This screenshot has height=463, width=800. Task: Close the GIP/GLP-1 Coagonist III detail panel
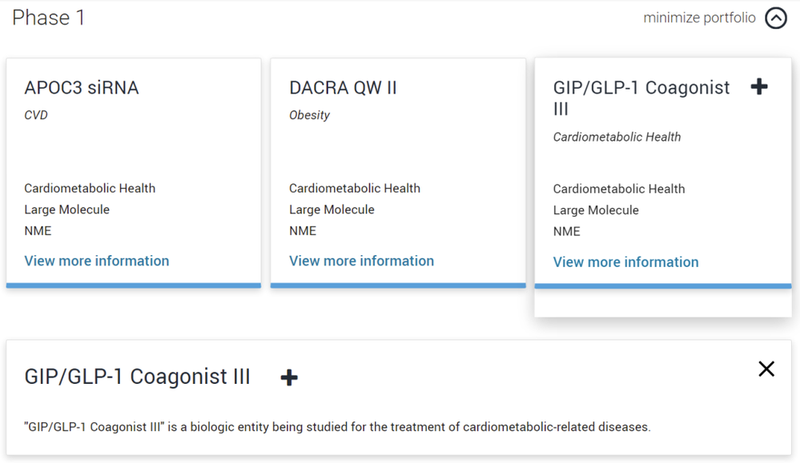click(766, 369)
